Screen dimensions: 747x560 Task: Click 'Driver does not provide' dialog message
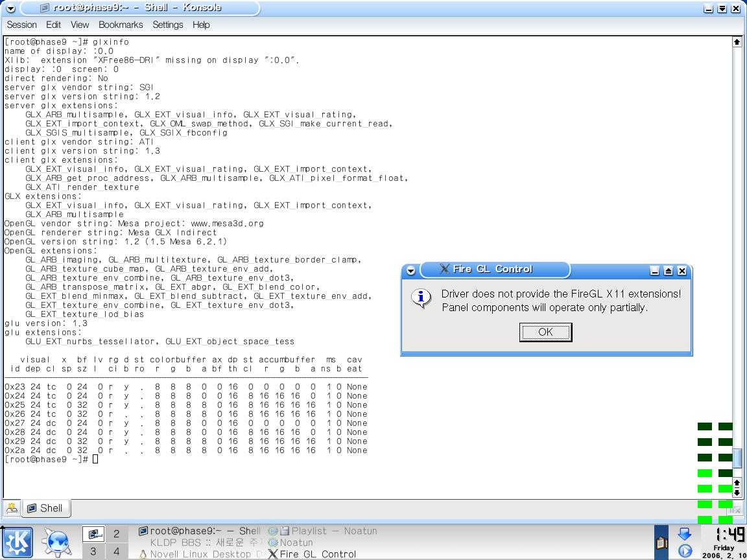(x=561, y=301)
